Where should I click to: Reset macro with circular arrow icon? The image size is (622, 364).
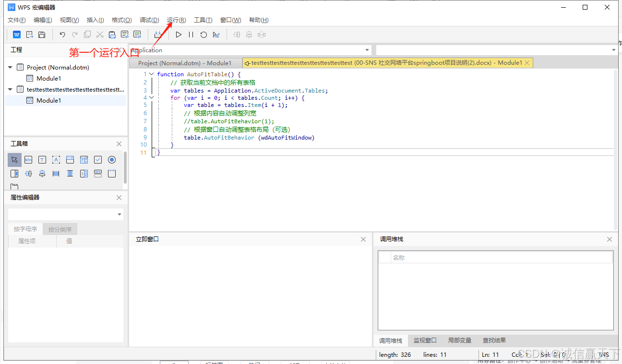point(203,35)
